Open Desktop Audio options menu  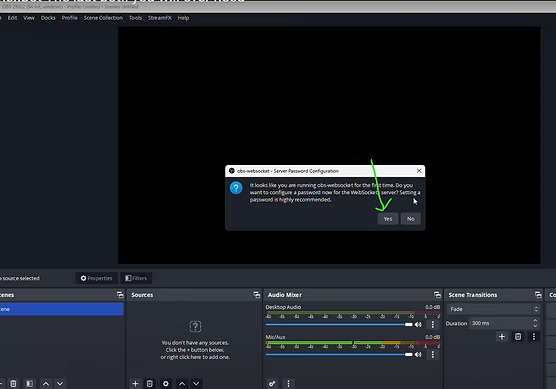[433, 324]
